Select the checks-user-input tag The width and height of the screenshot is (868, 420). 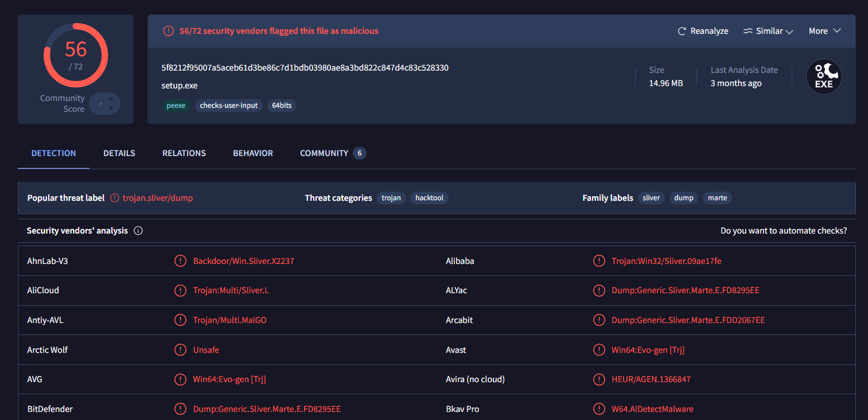click(x=229, y=106)
